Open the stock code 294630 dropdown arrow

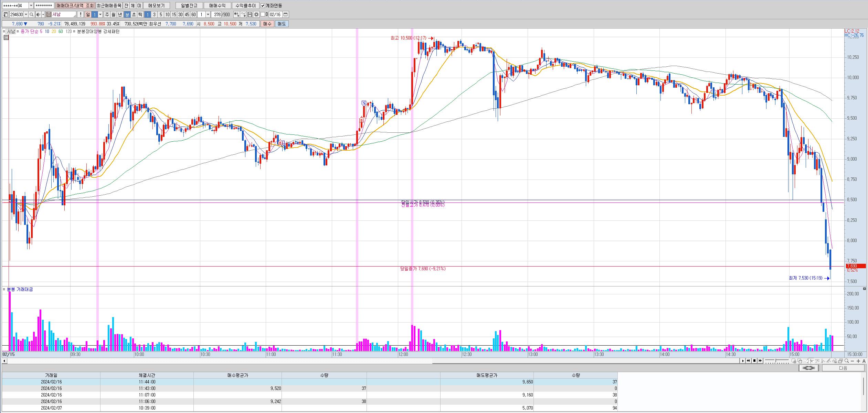pyautogui.click(x=26, y=14)
